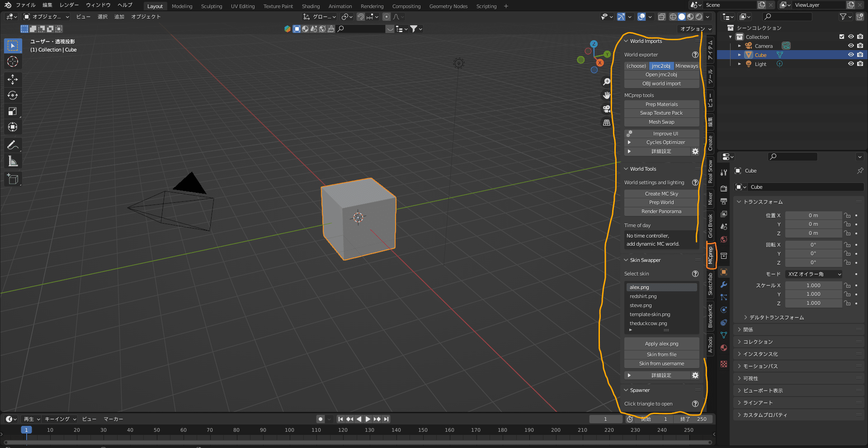Hide the Cube in viewport

click(851, 55)
